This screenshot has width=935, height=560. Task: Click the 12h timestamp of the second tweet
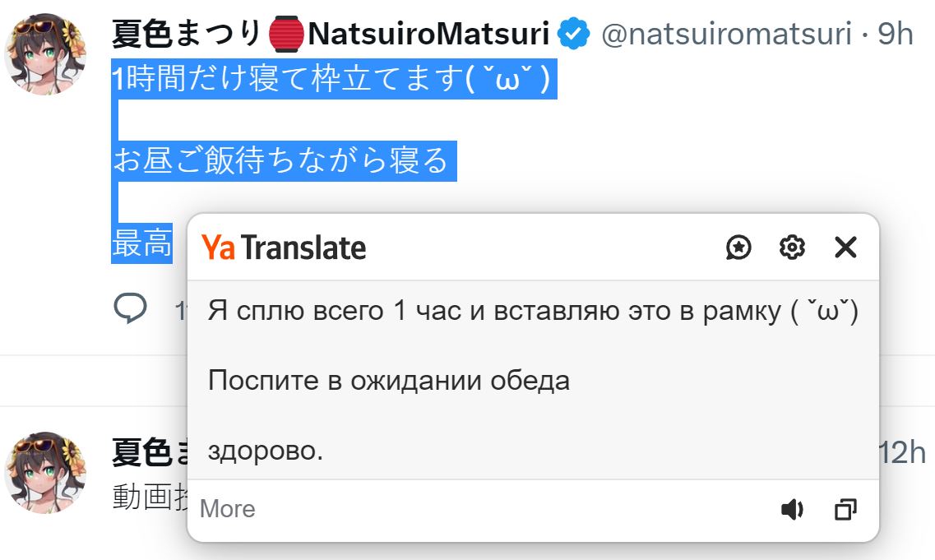point(903,452)
